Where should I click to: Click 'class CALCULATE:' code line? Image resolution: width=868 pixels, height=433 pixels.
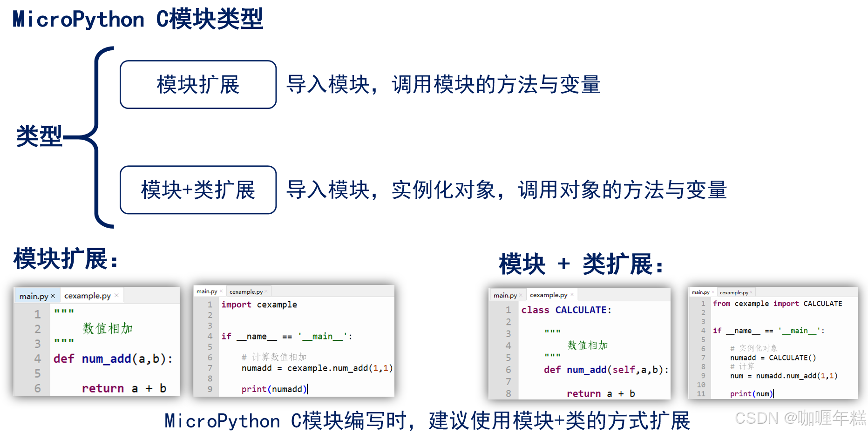566,310
